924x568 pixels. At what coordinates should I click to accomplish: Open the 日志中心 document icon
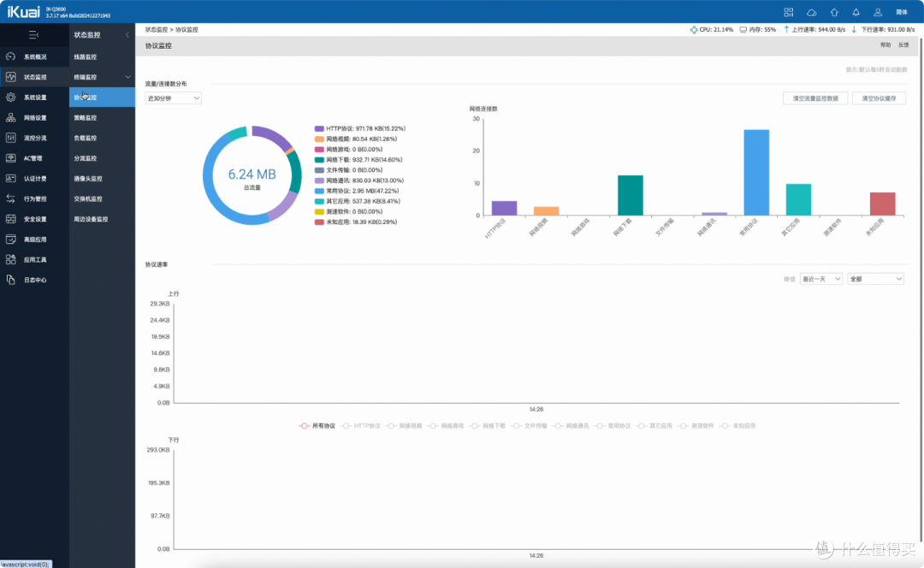10,280
